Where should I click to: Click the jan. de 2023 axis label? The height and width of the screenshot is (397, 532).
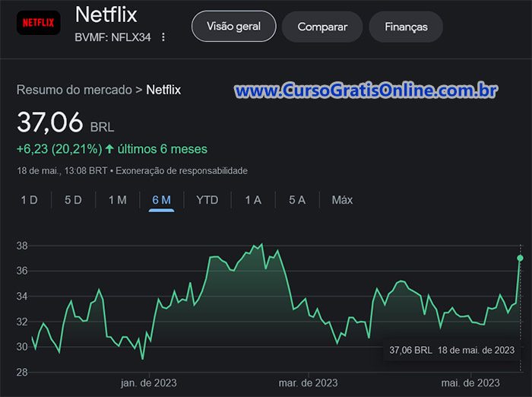149,383
